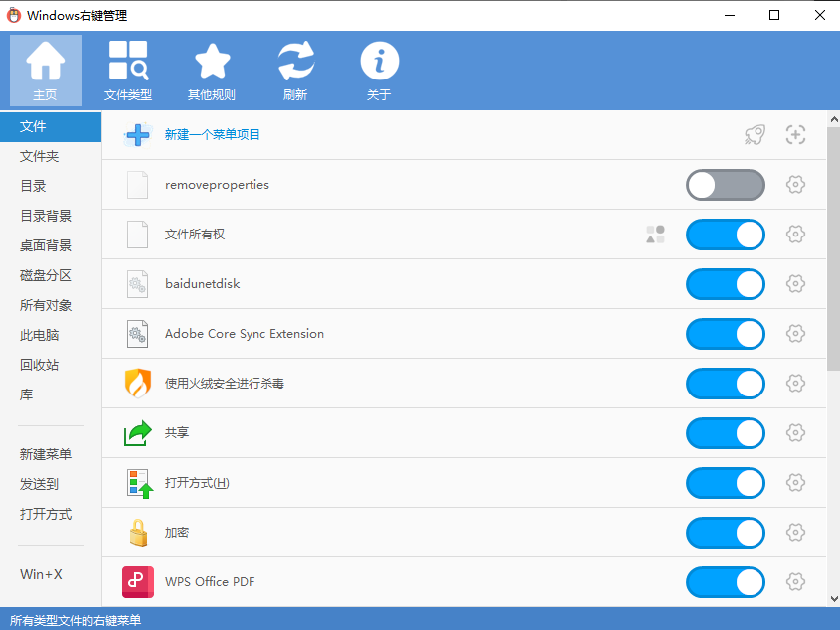
Task: Click the Adobe Core Sync Extension label
Action: pyautogui.click(x=245, y=334)
